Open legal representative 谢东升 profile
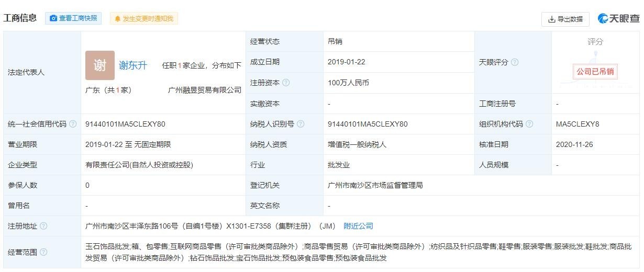644x272 pixels. pos(133,65)
